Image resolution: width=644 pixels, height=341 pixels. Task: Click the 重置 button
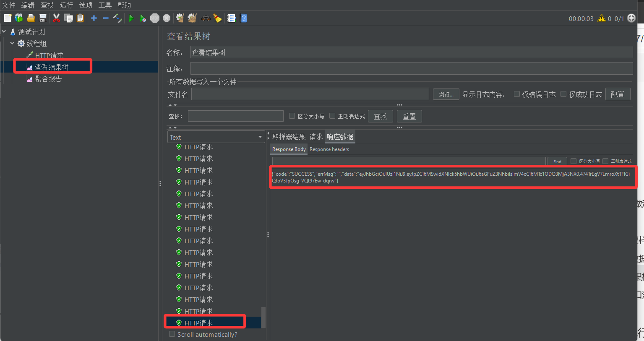coord(409,116)
